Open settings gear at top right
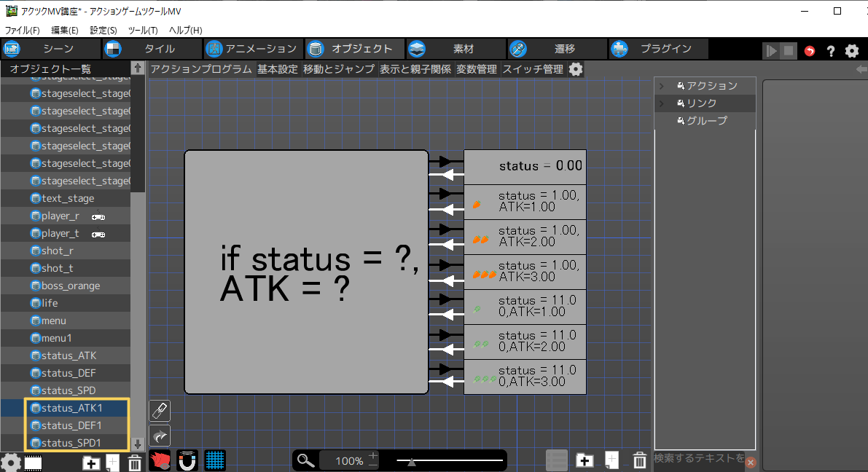 (851, 51)
